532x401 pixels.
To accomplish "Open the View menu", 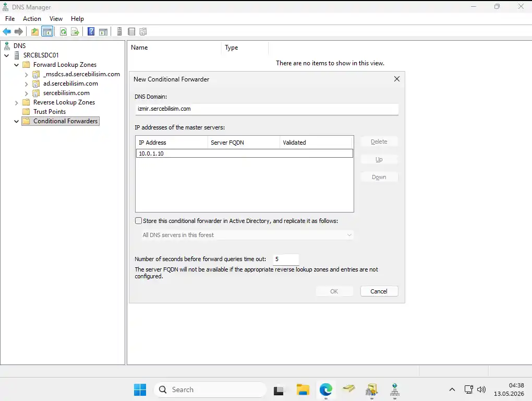I will pyautogui.click(x=56, y=19).
